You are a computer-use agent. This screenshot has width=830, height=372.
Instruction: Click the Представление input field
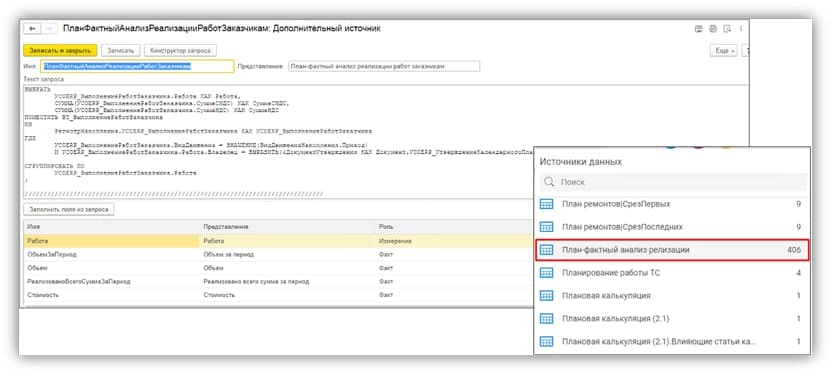tap(384, 66)
